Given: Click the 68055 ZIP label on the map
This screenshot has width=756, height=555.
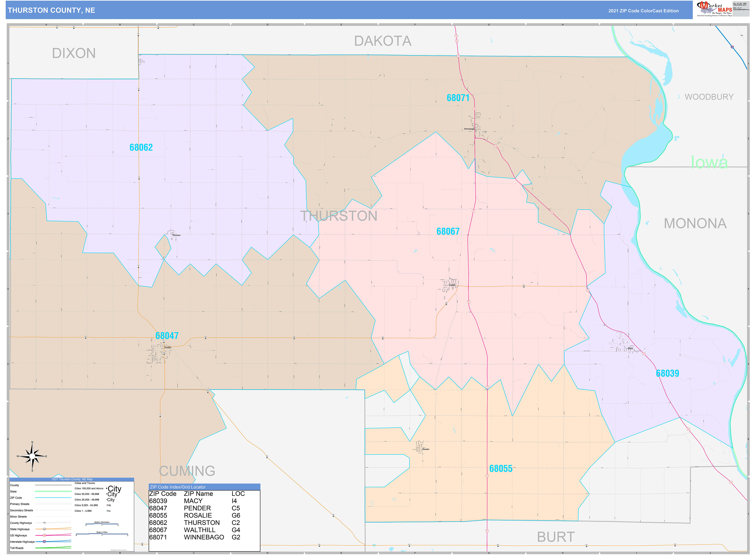Looking at the screenshot, I should (501, 469).
